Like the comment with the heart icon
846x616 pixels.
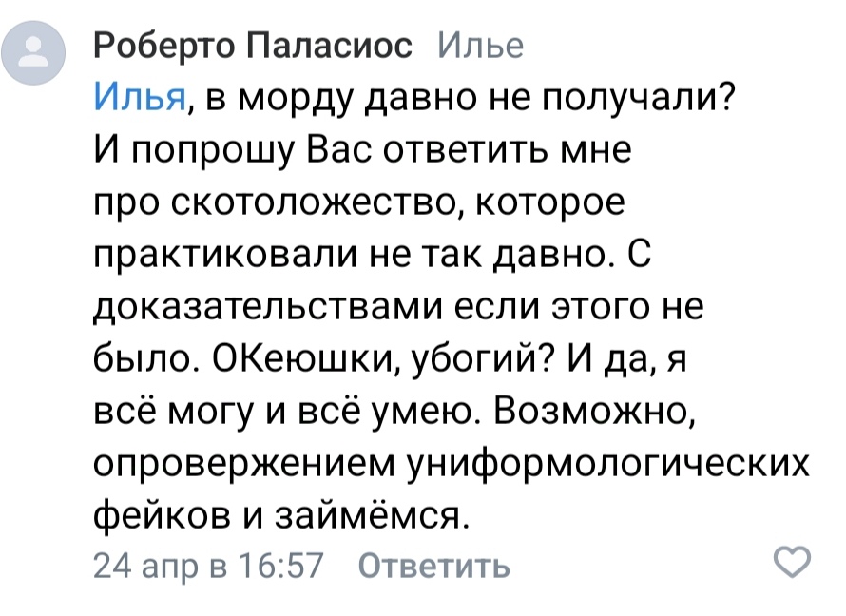pos(792,561)
